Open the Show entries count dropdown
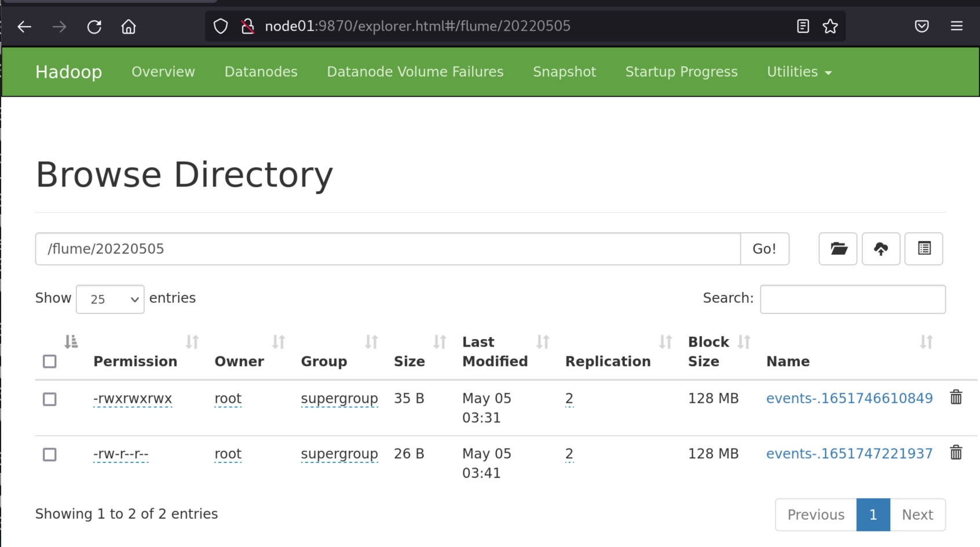 point(110,299)
